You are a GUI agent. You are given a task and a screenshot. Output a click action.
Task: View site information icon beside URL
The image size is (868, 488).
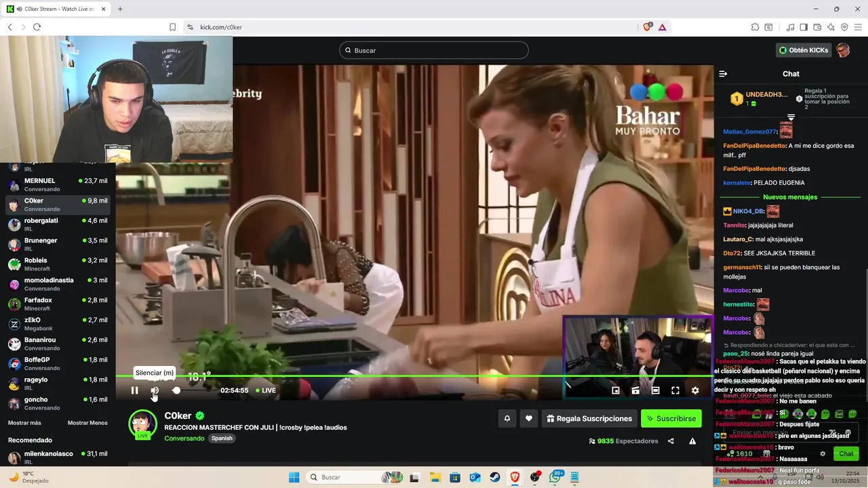(190, 27)
